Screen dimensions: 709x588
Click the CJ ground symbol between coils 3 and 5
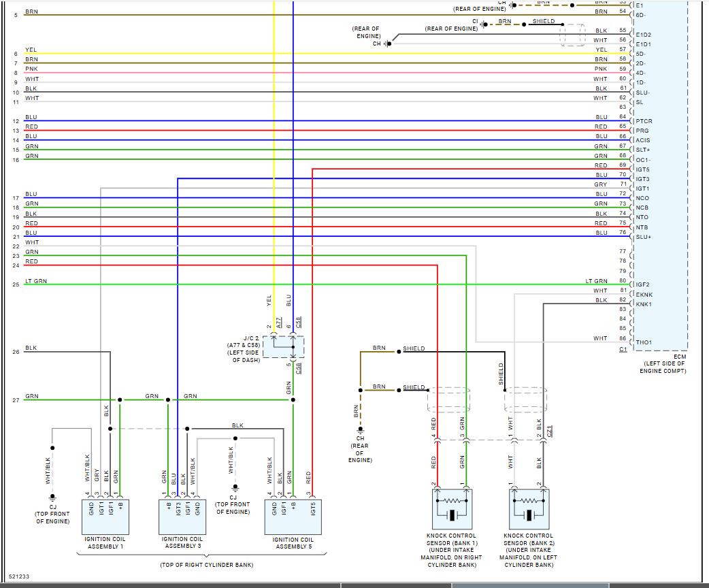click(x=235, y=488)
